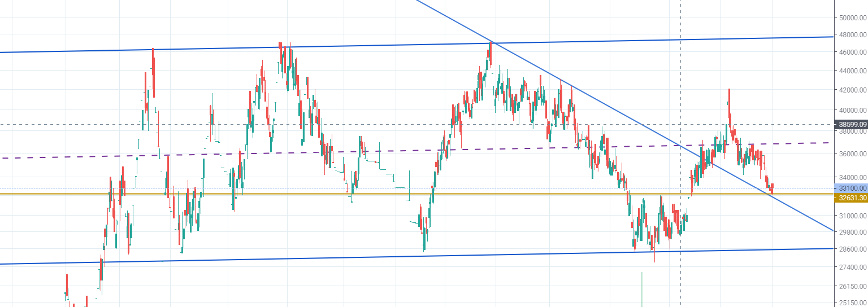Click the 28600.00 price axis label
The height and width of the screenshot is (307, 868).
(x=853, y=249)
